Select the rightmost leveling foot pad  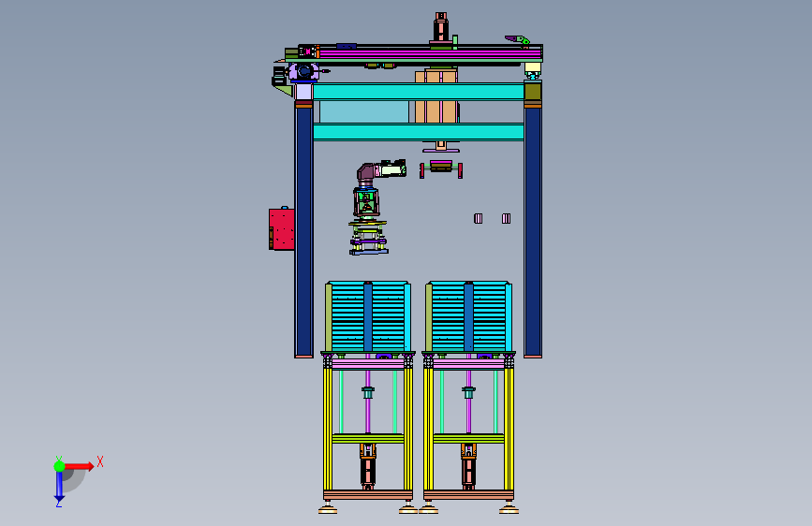pos(509,510)
